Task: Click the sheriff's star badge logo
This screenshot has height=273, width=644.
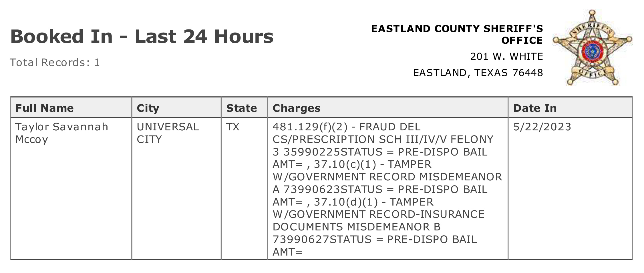Action: [x=592, y=47]
